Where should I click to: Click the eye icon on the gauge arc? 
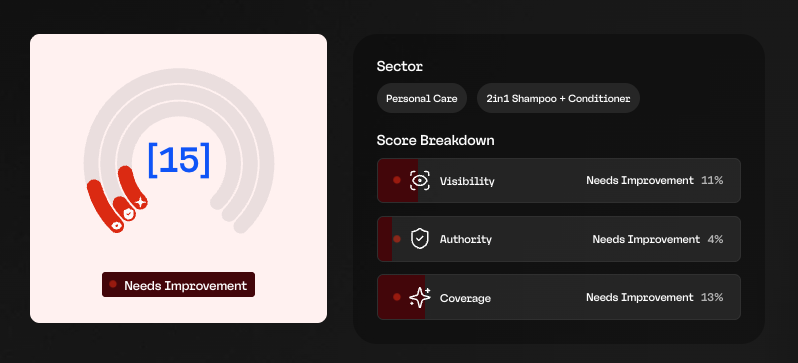(117, 225)
